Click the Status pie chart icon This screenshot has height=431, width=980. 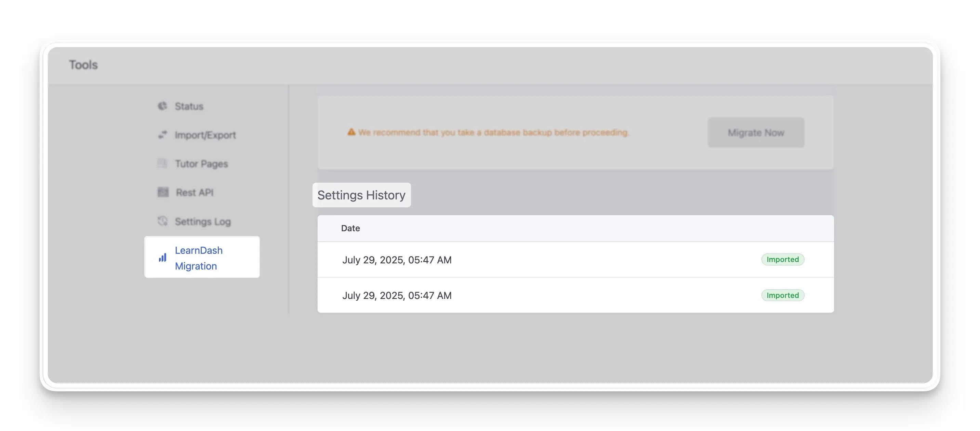(x=162, y=106)
